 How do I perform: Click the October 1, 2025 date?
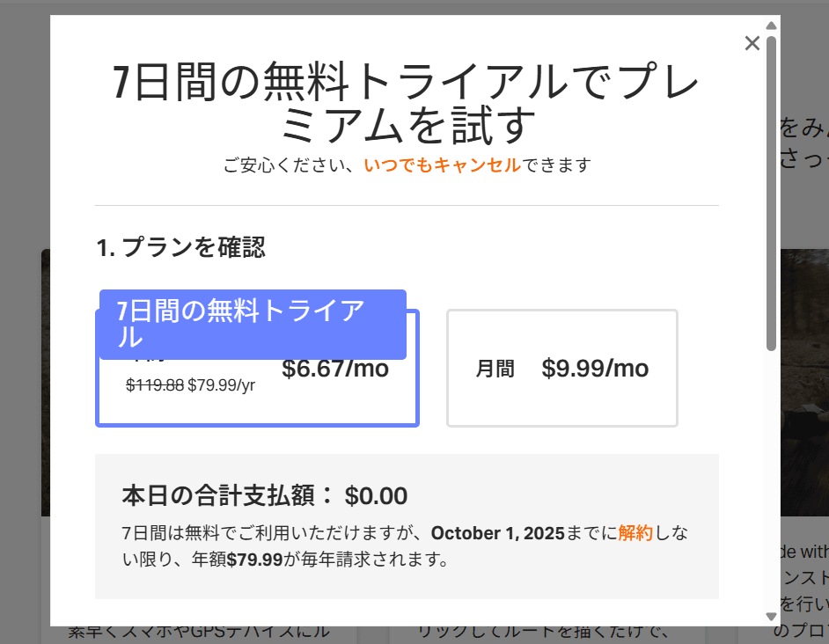click(x=498, y=533)
